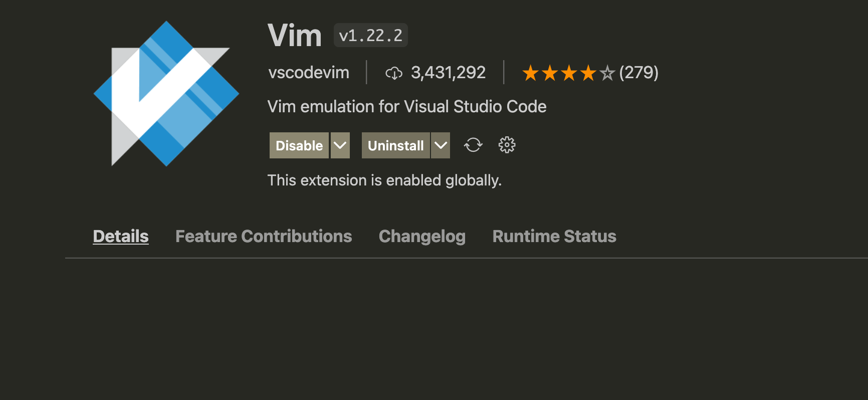Viewport: 868px width, 400px height.
Task: Click the download count cloud icon
Action: (394, 73)
